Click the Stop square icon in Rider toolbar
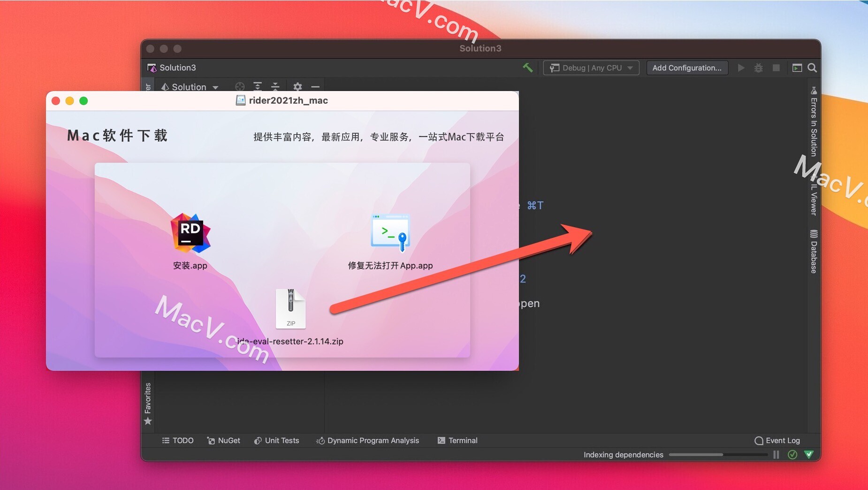This screenshot has height=490, width=868. tap(776, 68)
